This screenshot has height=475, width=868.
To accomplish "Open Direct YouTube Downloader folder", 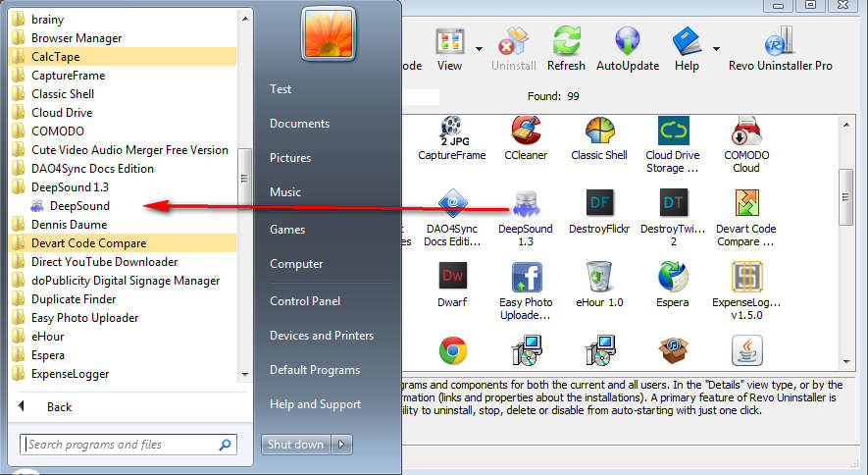I will tap(105, 262).
